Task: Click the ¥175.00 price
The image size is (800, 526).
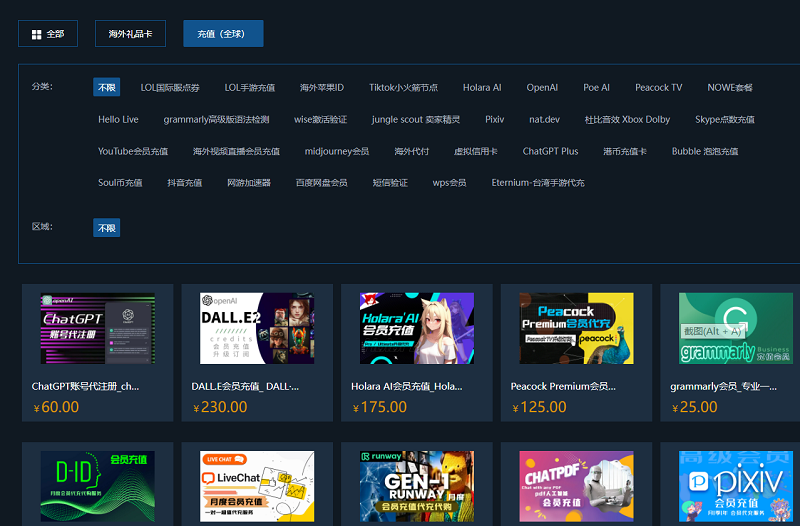Action: click(x=380, y=407)
